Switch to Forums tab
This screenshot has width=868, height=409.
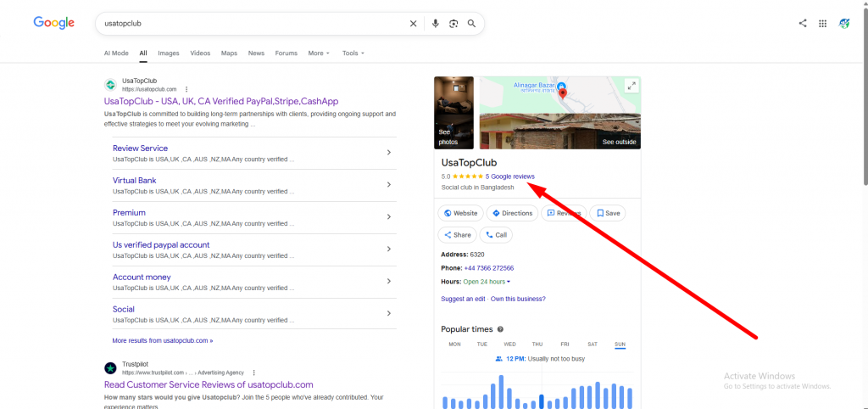coord(287,53)
